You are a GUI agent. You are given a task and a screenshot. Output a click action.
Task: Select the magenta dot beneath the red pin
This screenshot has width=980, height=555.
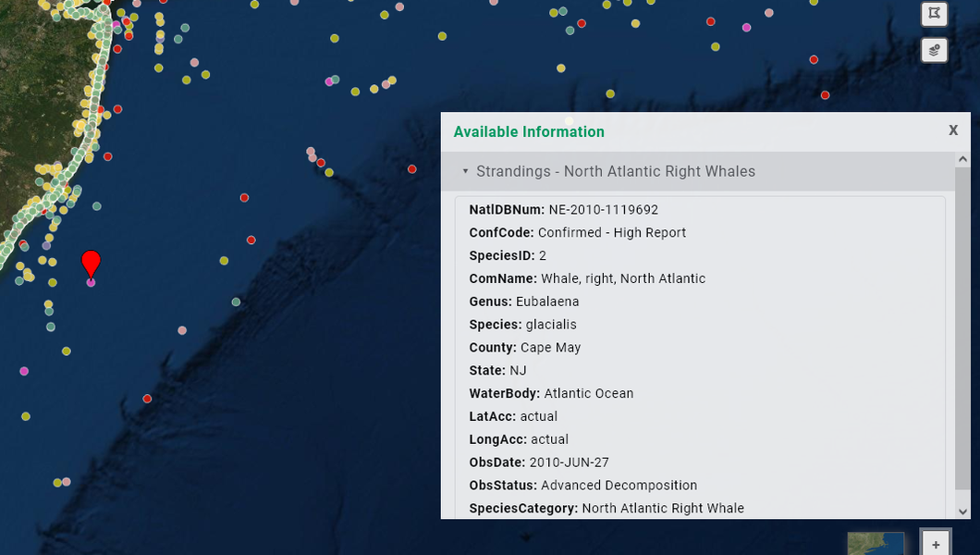coord(91,282)
